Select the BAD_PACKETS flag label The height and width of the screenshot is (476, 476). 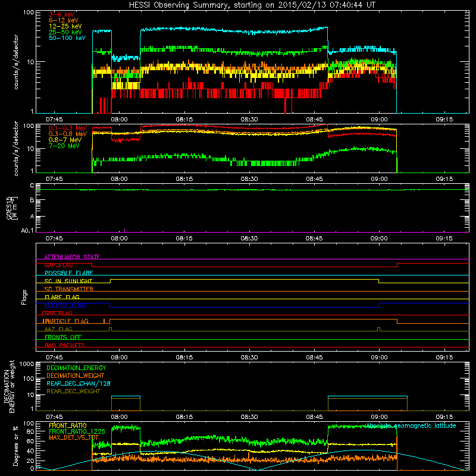coord(65,346)
